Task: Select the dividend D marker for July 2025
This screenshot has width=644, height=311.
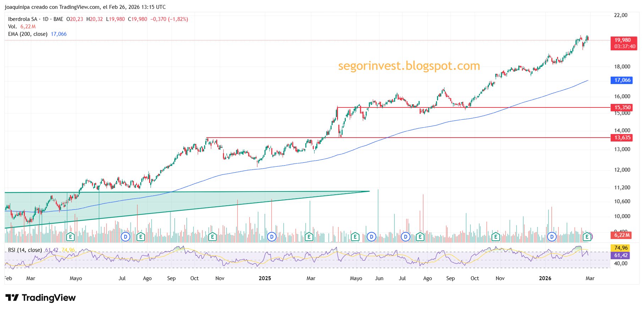Action: (405, 237)
